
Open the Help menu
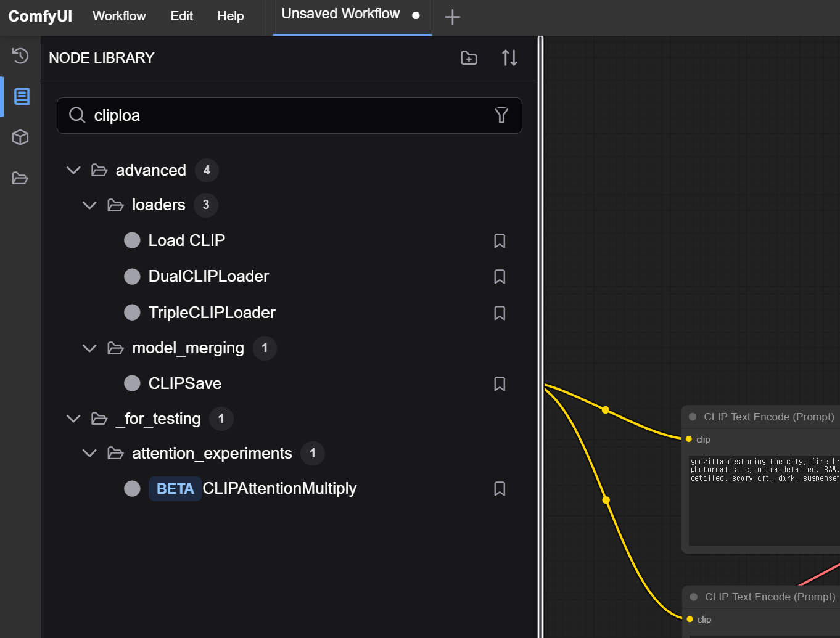(231, 16)
